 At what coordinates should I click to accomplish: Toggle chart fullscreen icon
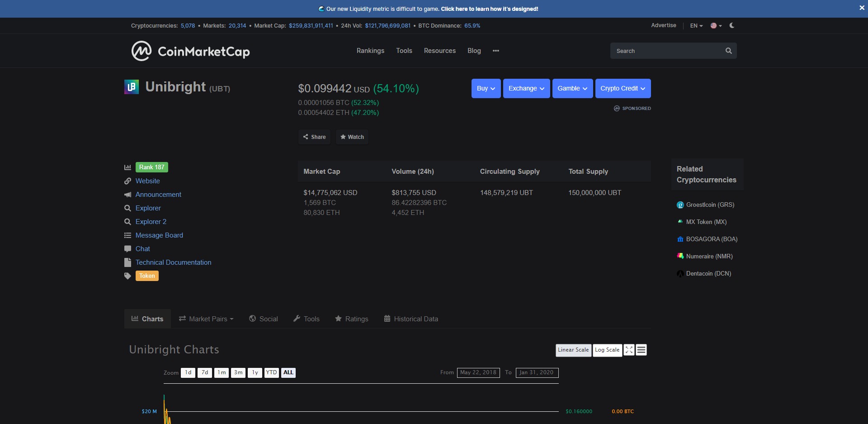(629, 350)
